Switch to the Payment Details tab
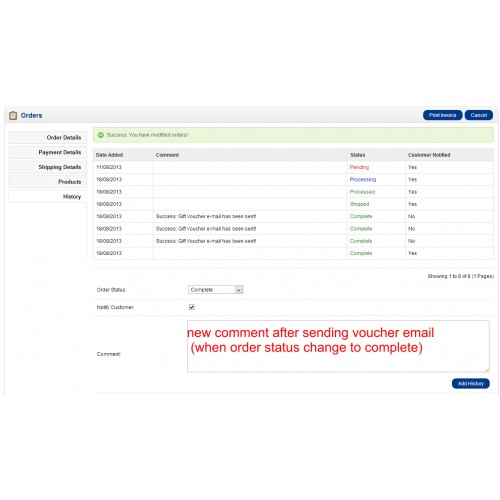This screenshot has width=500, height=500. click(47, 152)
